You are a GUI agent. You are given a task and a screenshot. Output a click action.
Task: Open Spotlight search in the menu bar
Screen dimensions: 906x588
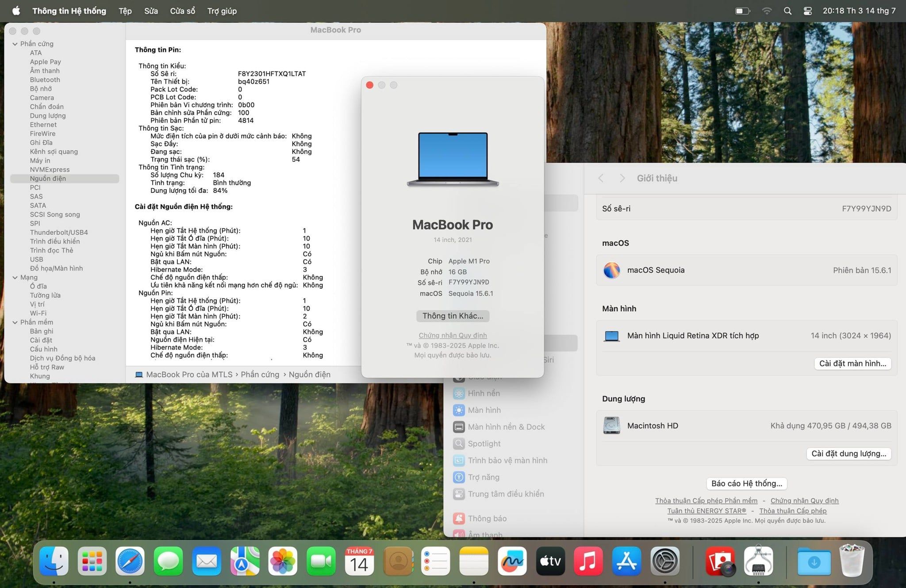pyautogui.click(x=787, y=11)
